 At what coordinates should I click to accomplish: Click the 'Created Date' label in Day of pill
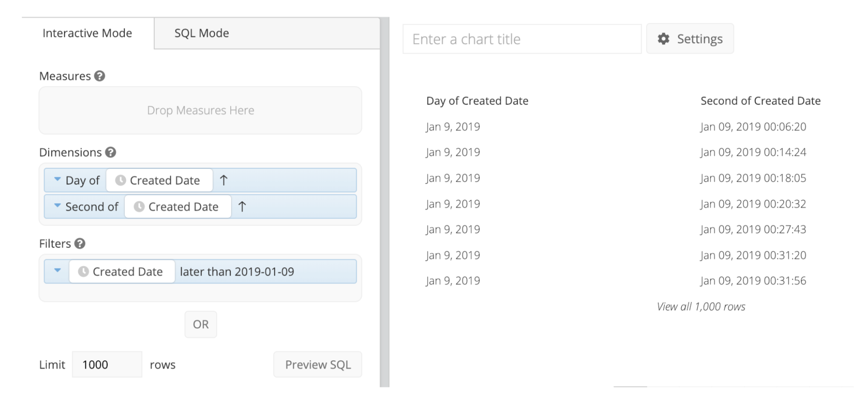pos(165,181)
